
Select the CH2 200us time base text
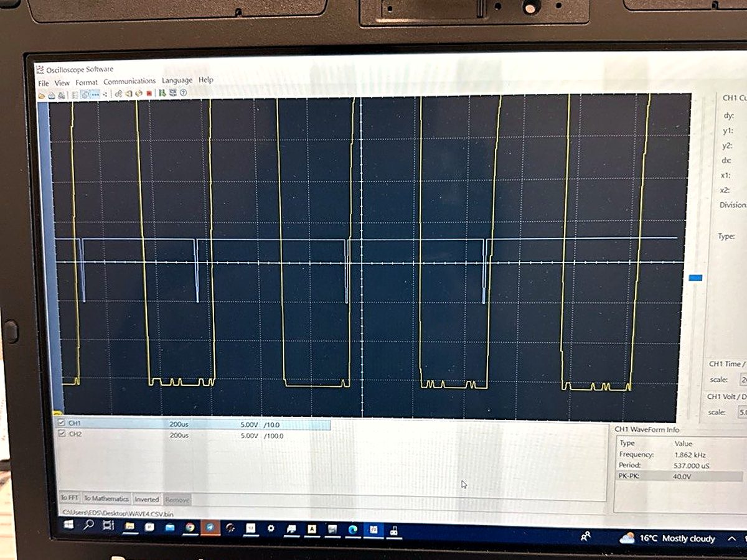pyautogui.click(x=179, y=435)
